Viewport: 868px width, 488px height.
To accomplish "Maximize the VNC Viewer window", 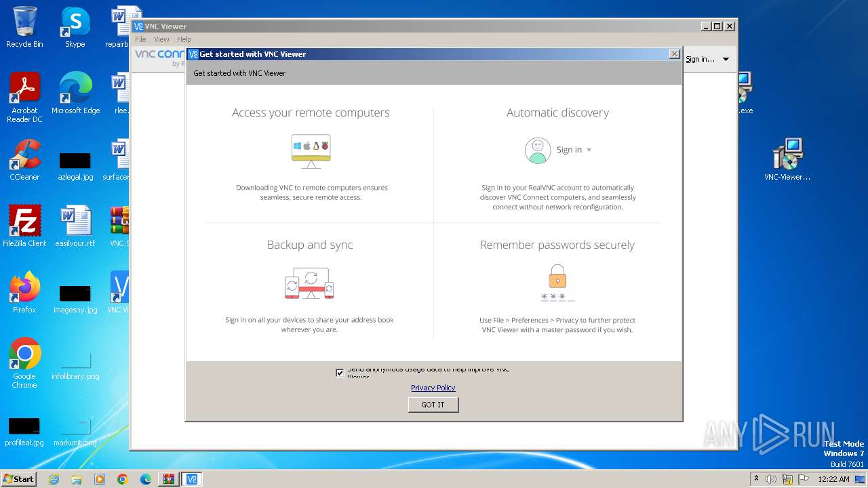I will pos(717,26).
